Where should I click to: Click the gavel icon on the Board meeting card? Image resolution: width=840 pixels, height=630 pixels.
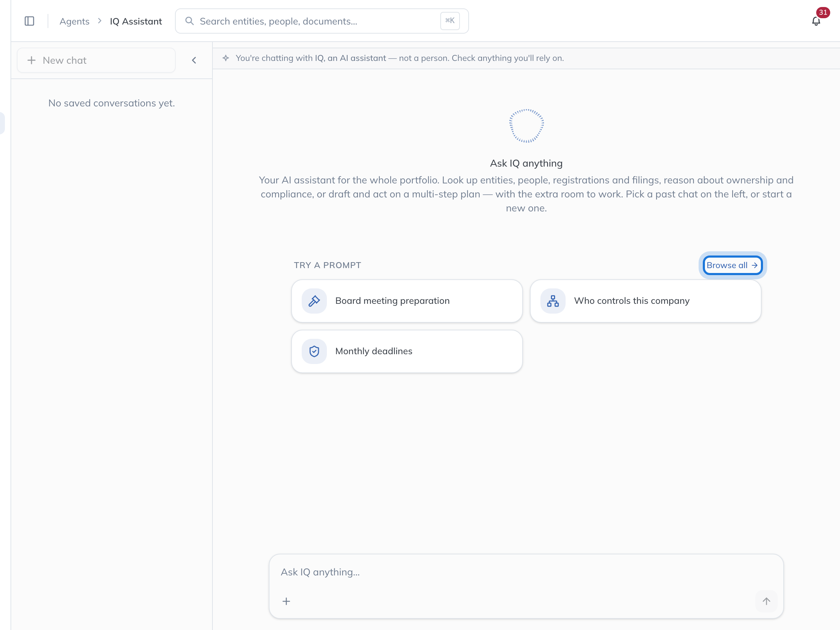[x=314, y=301]
